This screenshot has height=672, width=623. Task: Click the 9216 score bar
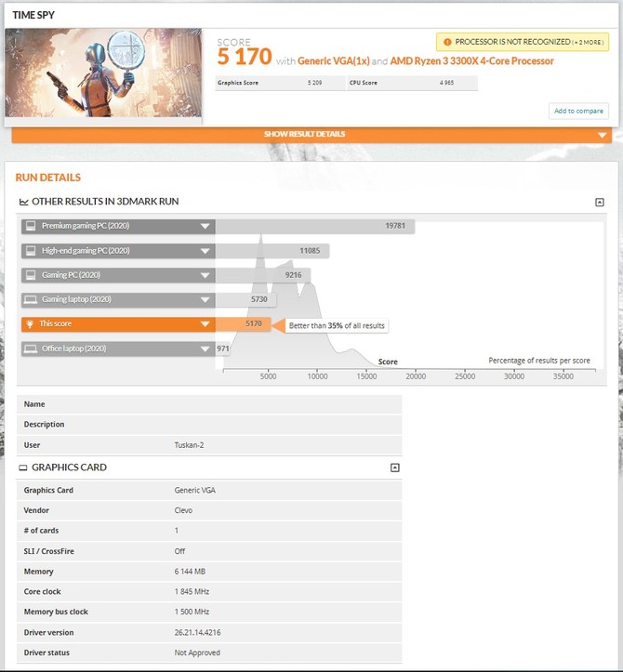coord(263,275)
